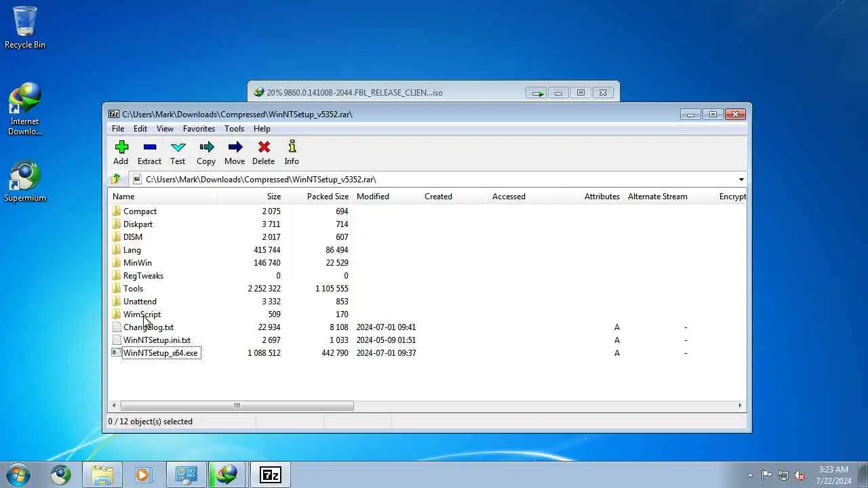
Task: Select the Unattend folder icon
Action: (117, 302)
